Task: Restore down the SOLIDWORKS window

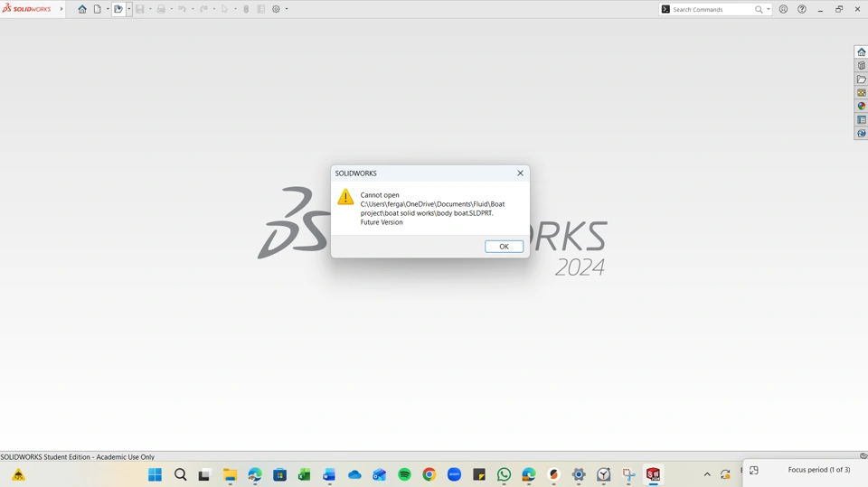Action: click(x=839, y=9)
